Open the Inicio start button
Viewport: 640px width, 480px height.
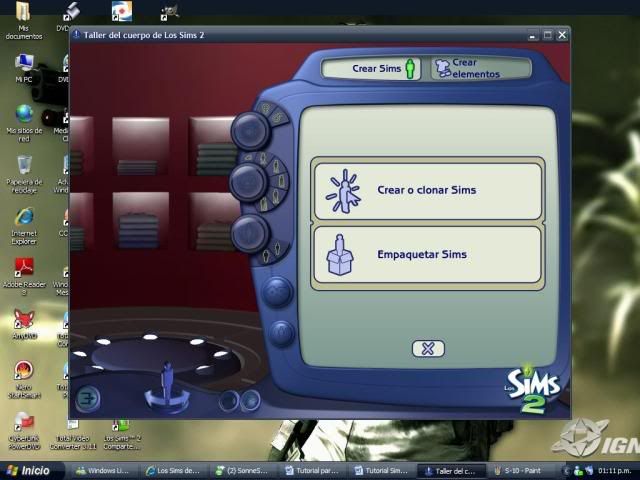click(32, 471)
